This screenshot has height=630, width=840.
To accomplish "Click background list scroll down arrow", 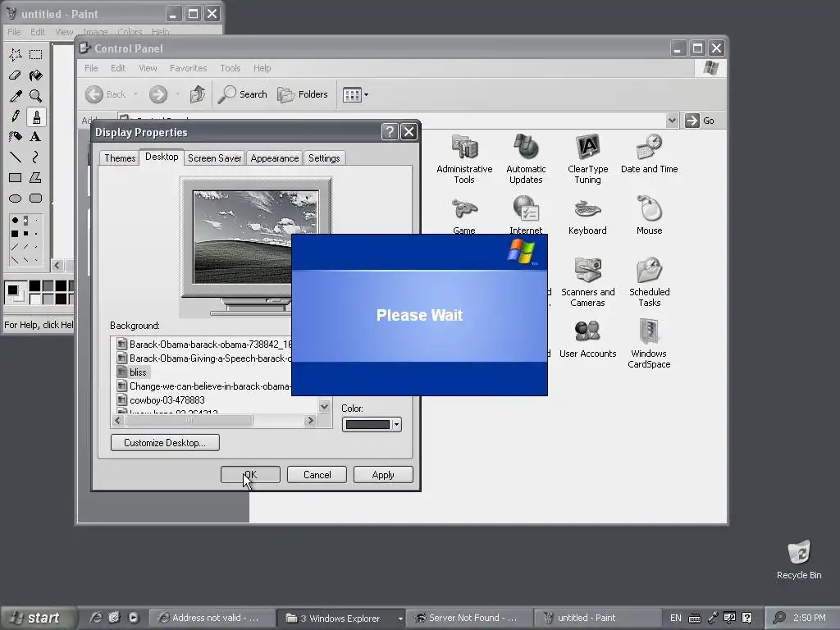I will pyautogui.click(x=324, y=407).
